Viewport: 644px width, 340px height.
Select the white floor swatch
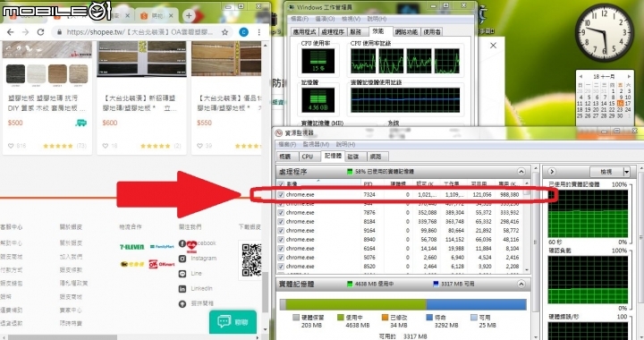pyautogui.click(x=37, y=74)
